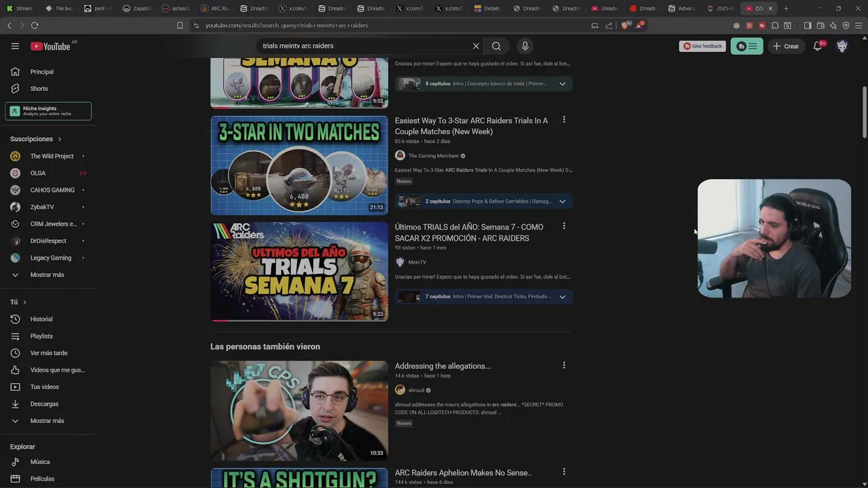Open shroud channel avatar
This screenshot has height=488, width=868.
400,390
